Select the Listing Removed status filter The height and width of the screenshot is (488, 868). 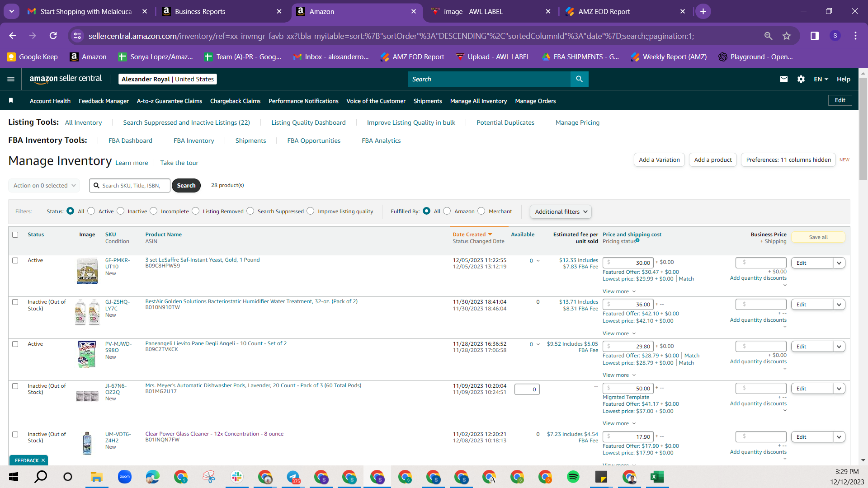coord(195,211)
